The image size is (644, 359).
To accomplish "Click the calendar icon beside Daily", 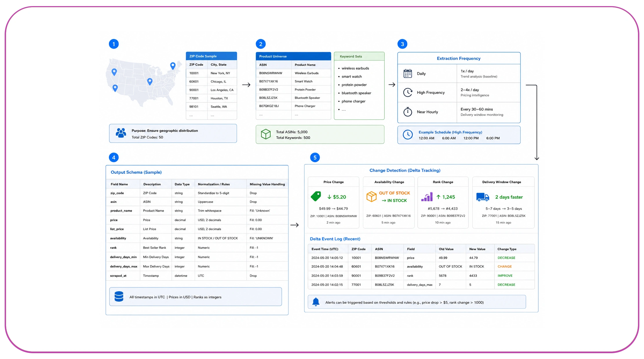I will click(x=408, y=74).
